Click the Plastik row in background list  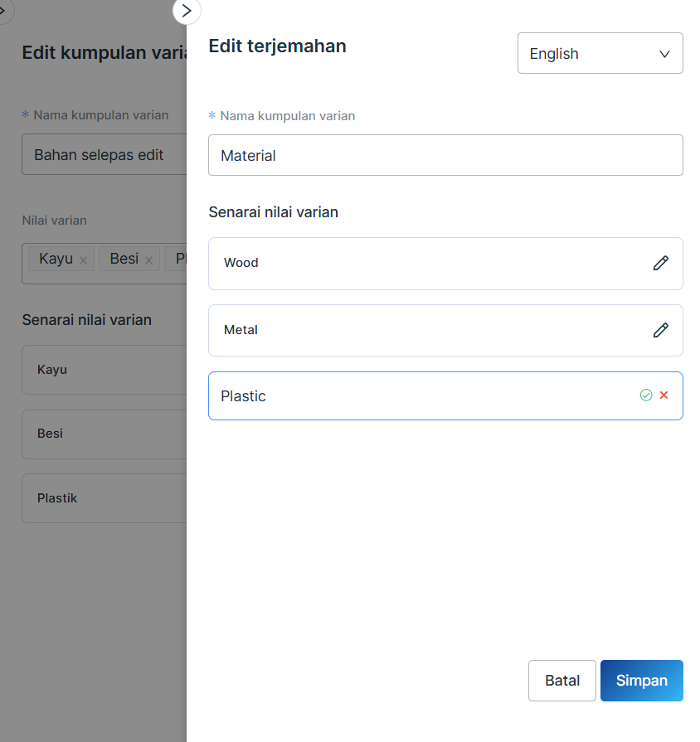click(x=104, y=498)
